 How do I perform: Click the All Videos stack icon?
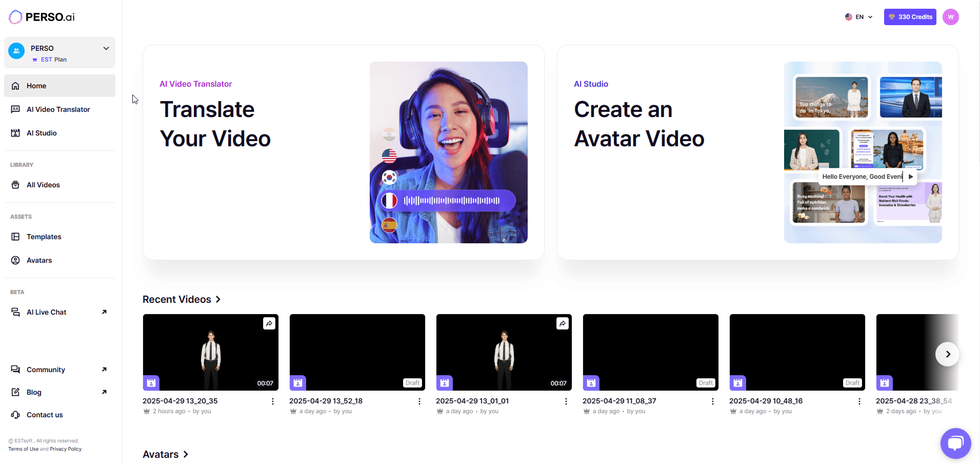point(15,185)
